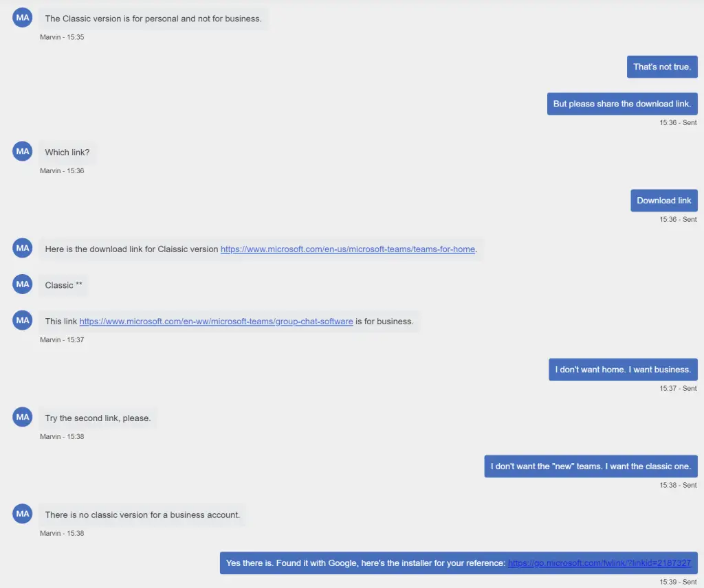Viewport: 704px width, 588px height.
Task: Open the group-chat-software Microsoft link
Action: pyautogui.click(x=216, y=321)
